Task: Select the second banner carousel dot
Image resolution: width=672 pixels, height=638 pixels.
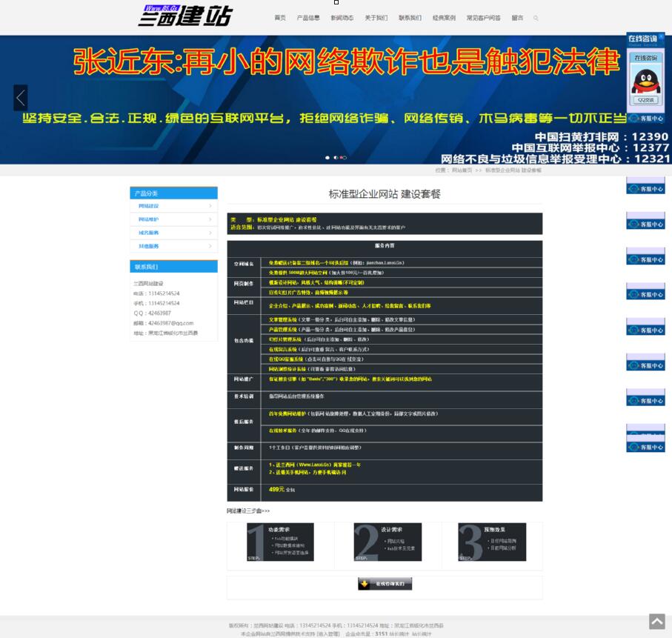Action: [336, 158]
